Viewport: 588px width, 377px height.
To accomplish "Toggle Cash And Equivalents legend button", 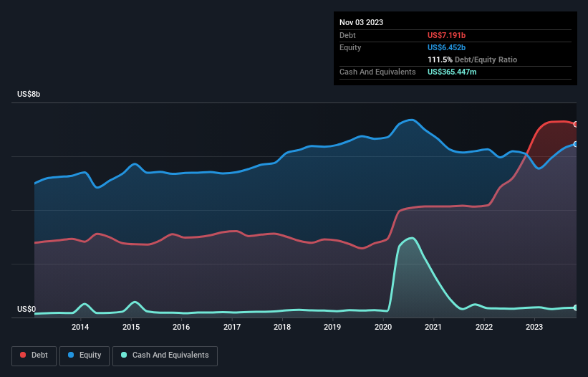I will 165,355.
